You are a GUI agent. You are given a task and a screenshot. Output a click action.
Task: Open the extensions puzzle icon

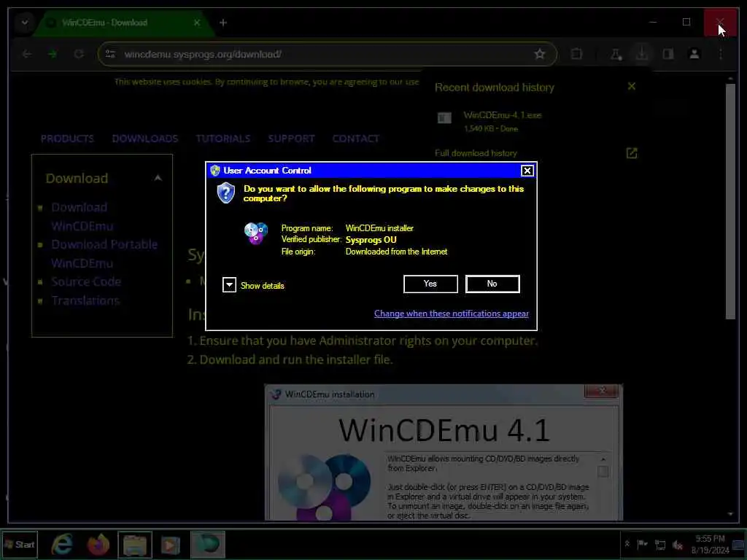[x=576, y=54]
